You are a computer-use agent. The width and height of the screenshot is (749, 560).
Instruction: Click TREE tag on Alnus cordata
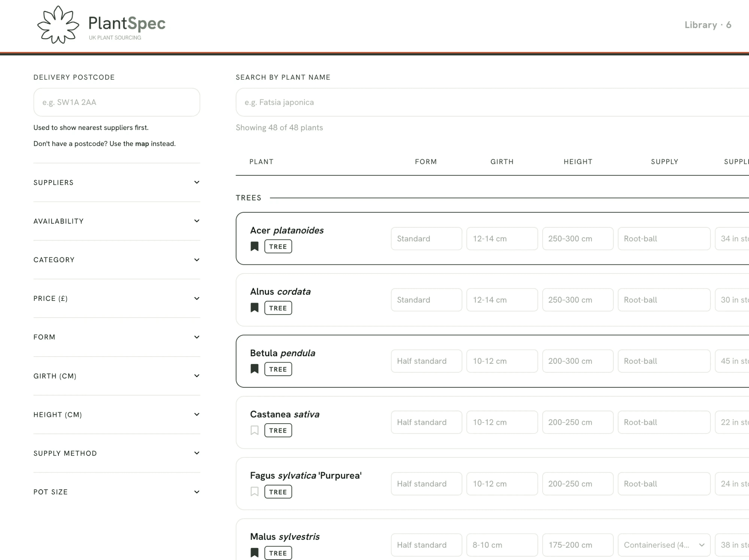pos(278,308)
